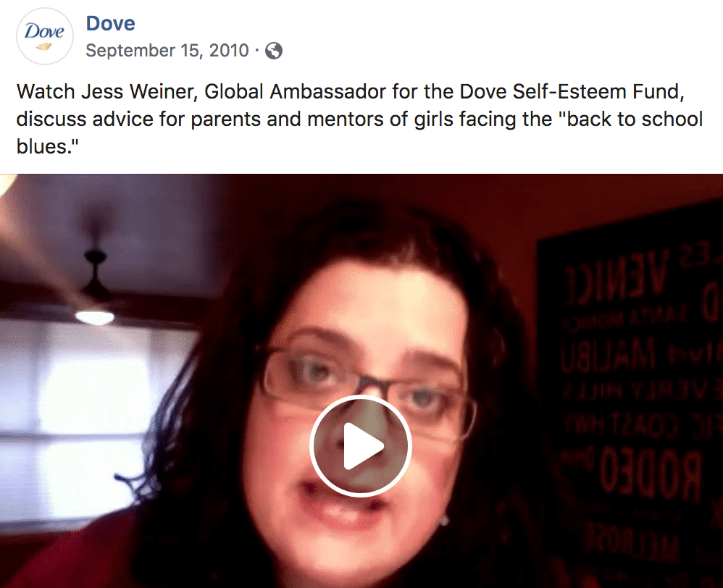Play the Jess Weiner video
Screen dimensions: 723x588
[361, 445]
